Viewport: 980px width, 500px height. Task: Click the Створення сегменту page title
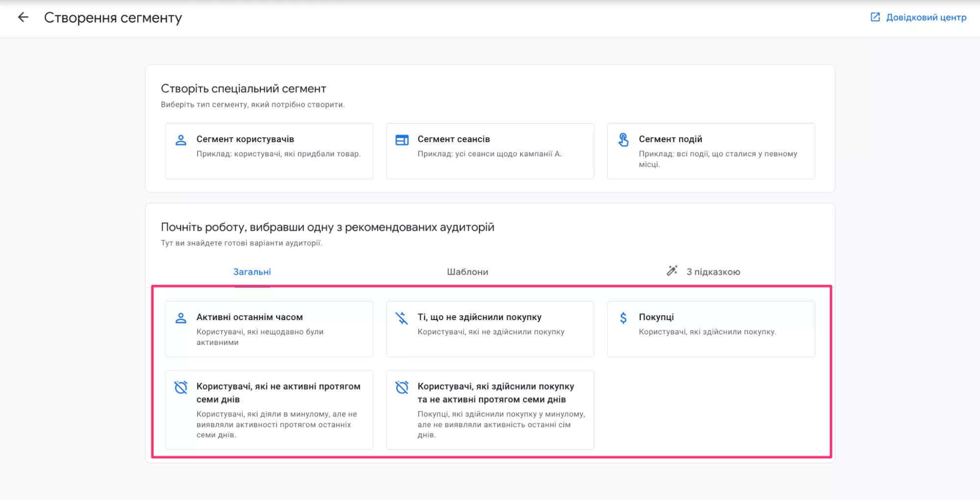pyautogui.click(x=113, y=18)
